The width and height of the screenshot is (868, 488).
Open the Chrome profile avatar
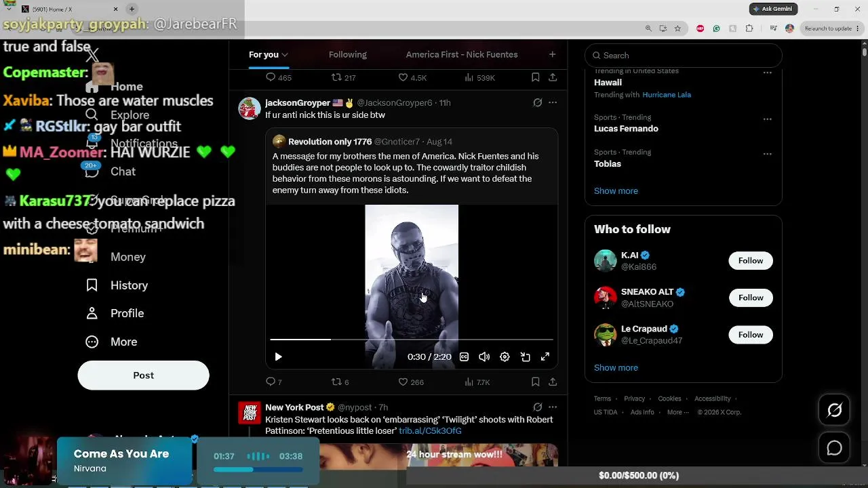click(x=789, y=28)
